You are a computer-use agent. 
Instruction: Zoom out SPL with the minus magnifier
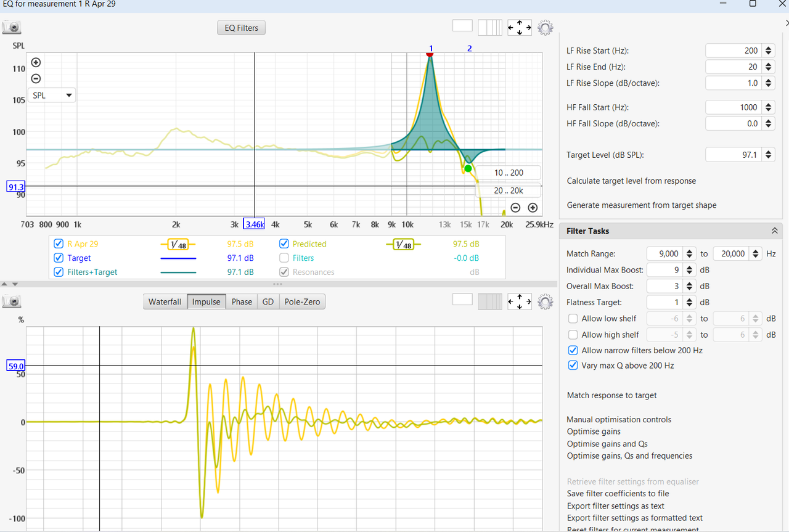tap(36, 78)
